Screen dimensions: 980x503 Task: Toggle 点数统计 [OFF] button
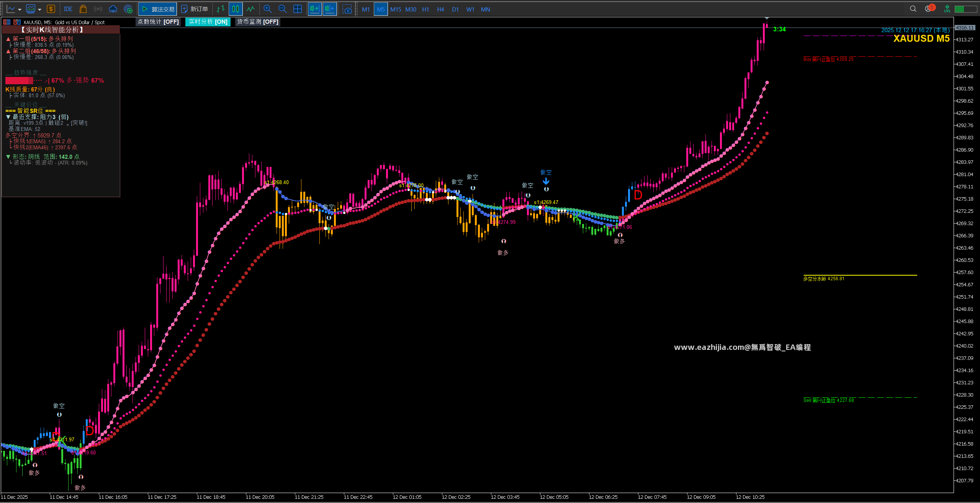tap(158, 22)
